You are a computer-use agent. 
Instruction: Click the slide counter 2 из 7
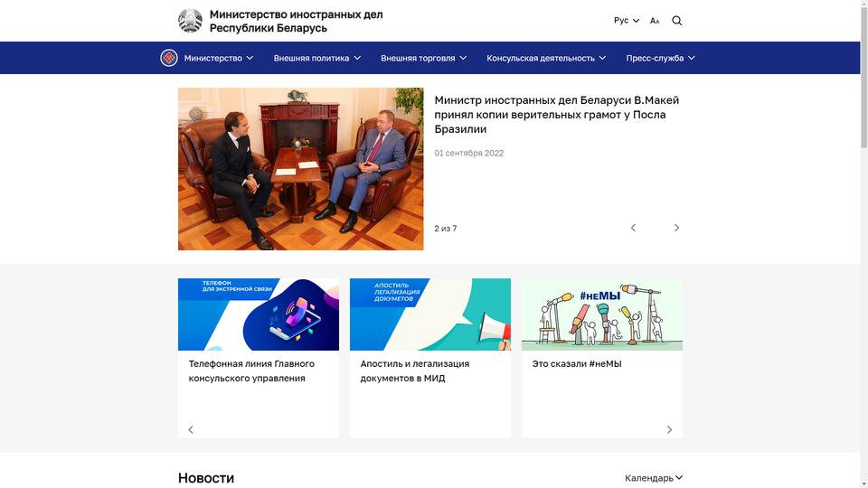point(446,229)
